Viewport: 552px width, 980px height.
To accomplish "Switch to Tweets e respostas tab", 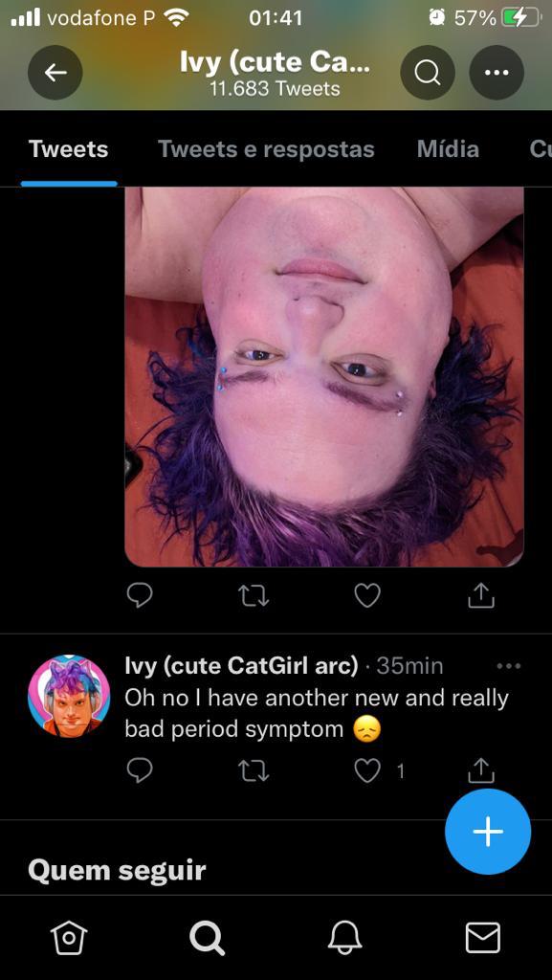I will pos(266,149).
